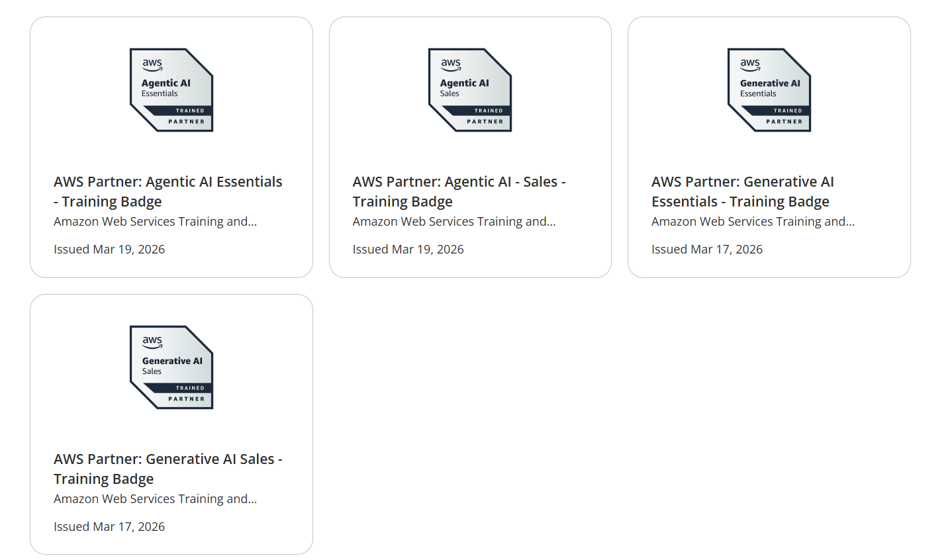Screen dimensions: 952x560
Task: Click the Generative AI Sales badge icon
Action: (x=171, y=367)
